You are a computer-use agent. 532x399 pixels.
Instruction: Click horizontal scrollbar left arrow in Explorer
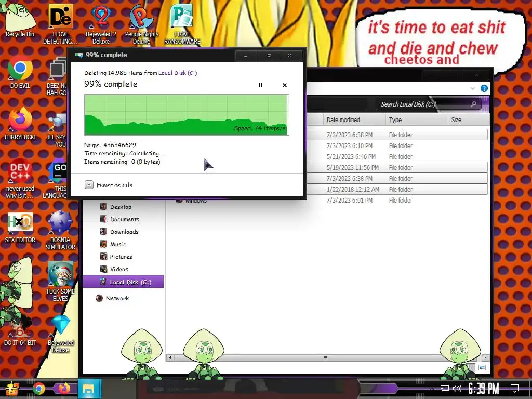click(170, 357)
